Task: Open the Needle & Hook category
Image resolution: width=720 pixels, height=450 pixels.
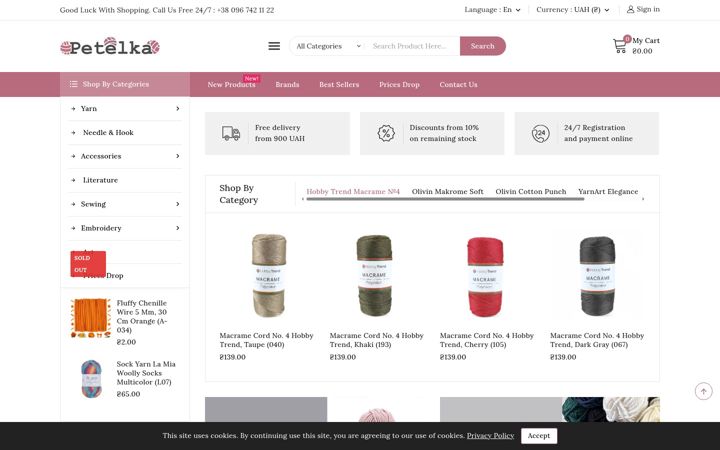Action: tap(108, 132)
